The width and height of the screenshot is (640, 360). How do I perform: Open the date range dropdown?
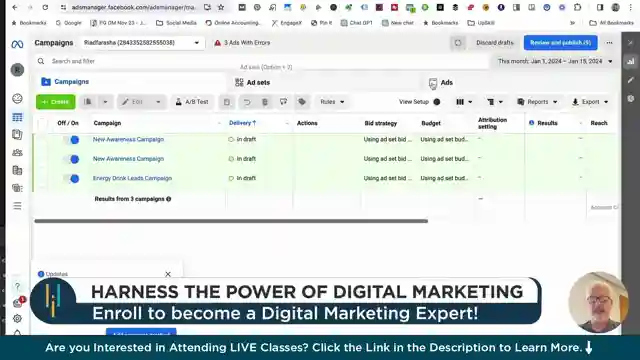tap(555, 61)
